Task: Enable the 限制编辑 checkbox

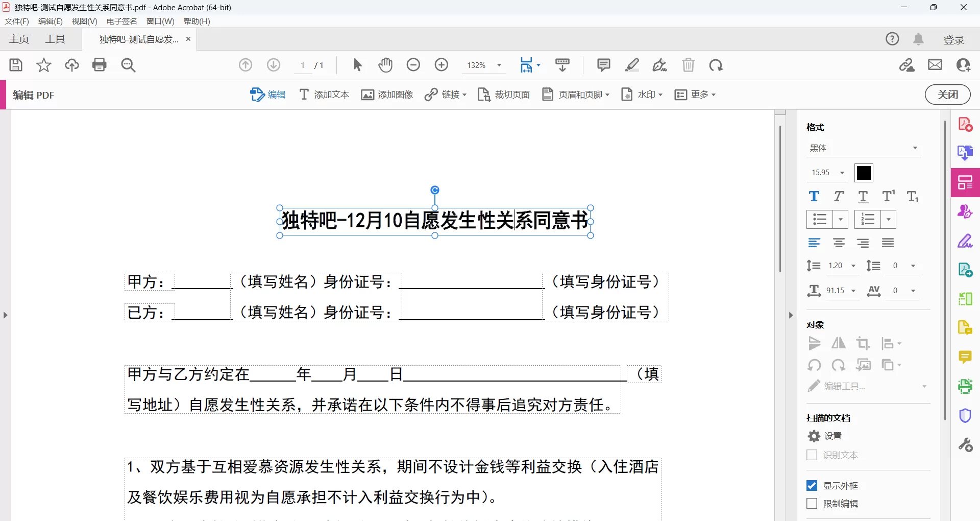Action: click(x=812, y=504)
